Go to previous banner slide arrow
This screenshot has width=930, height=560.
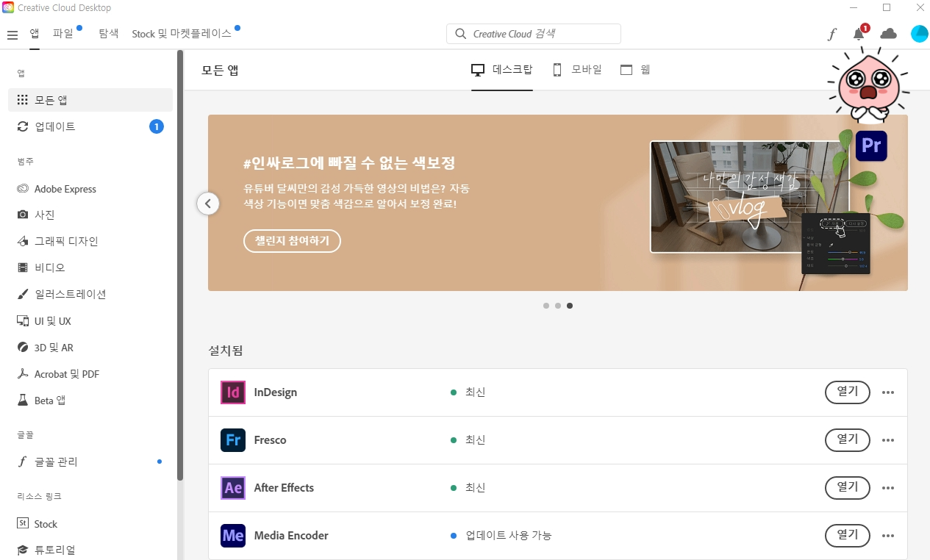[x=208, y=204]
